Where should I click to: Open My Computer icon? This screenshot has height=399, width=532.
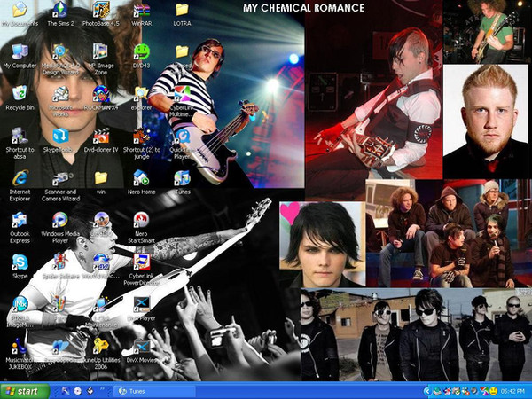pyautogui.click(x=20, y=51)
